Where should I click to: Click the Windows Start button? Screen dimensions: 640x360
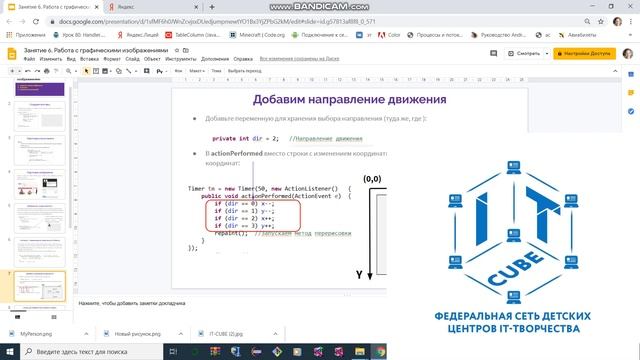(x=10, y=351)
